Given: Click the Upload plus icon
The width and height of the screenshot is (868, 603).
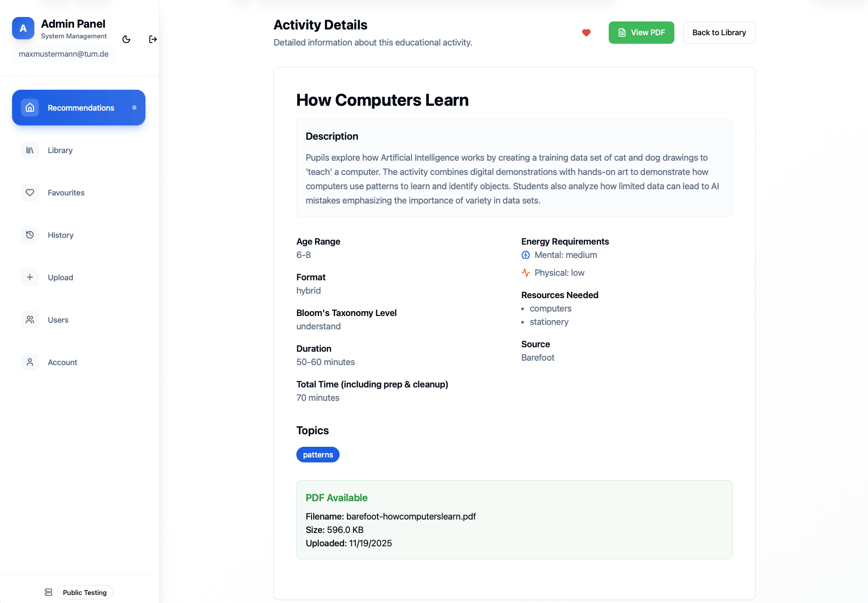Looking at the screenshot, I should (x=30, y=277).
